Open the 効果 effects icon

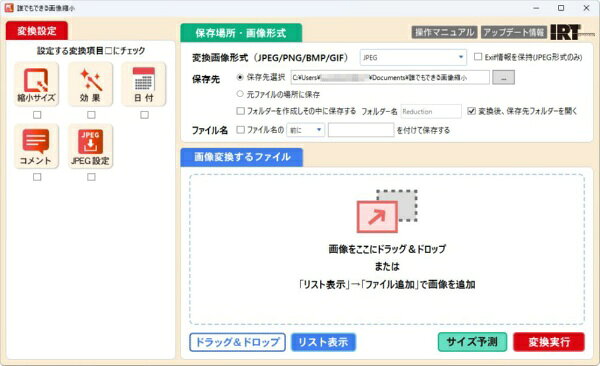click(x=90, y=85)
